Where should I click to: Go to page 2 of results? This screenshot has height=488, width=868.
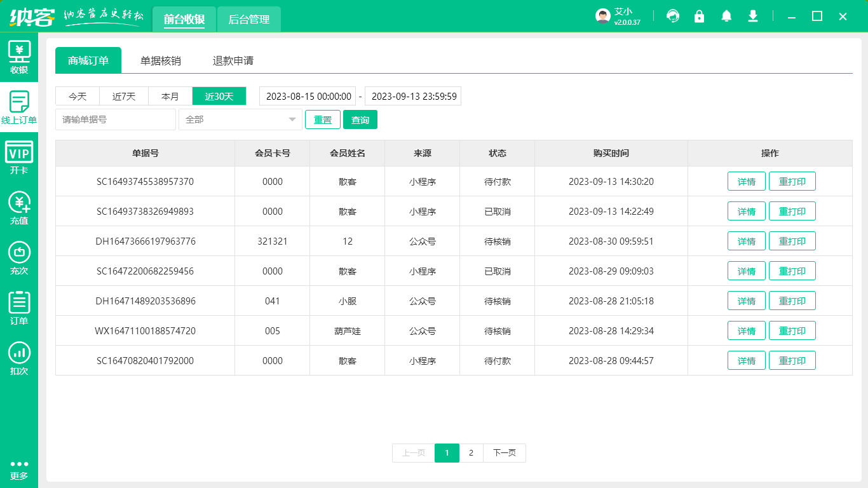click(x=471, y=452)
